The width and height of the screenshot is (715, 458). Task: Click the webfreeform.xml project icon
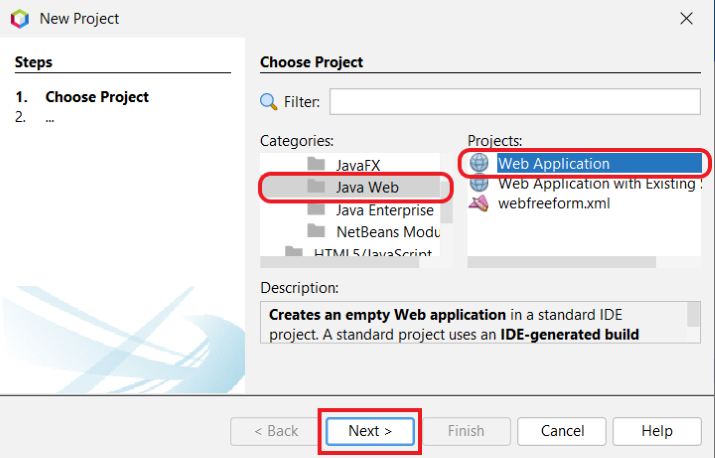tap(479, 204)
